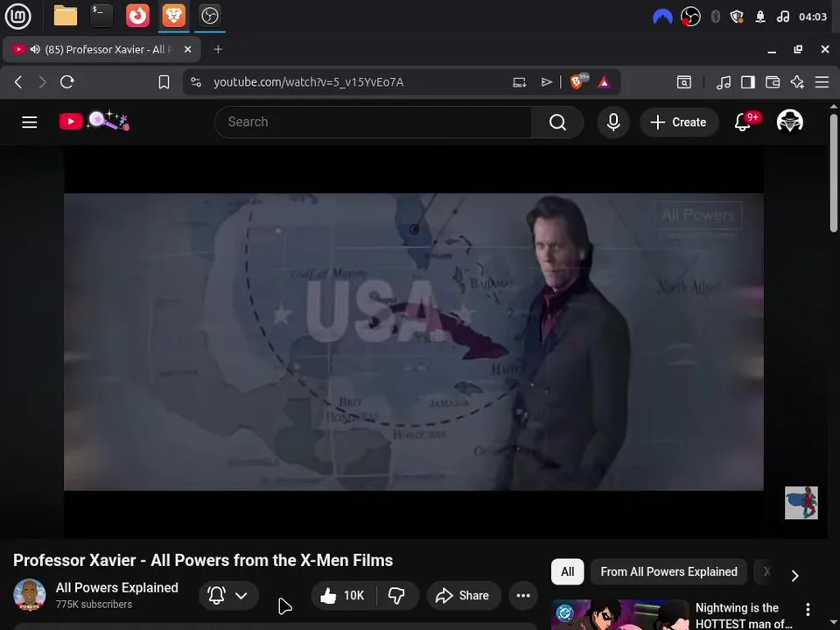Open options menu for Nightwing video
This screenshot has height=630, width=840.
(x=808, y=609)
